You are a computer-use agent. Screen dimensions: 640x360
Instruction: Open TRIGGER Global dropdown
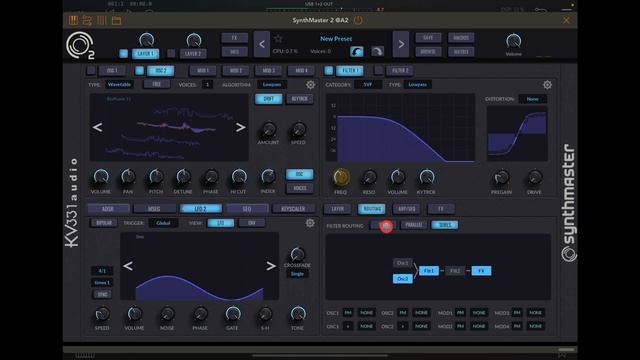(163, 223)
